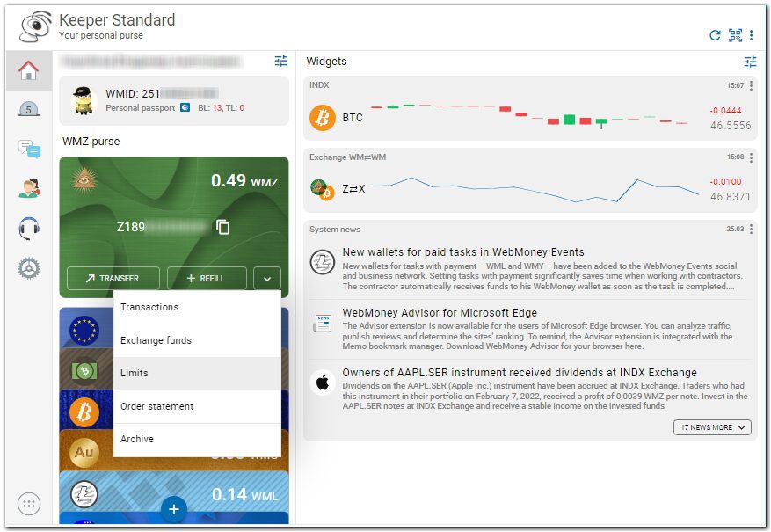Collapse the purse actions dropdown chevron
This screenshot has width=771, height=532.
267,279
